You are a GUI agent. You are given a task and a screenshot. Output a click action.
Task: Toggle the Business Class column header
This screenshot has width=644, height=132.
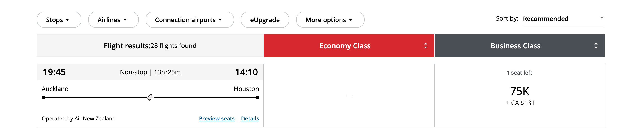[515, 46]
